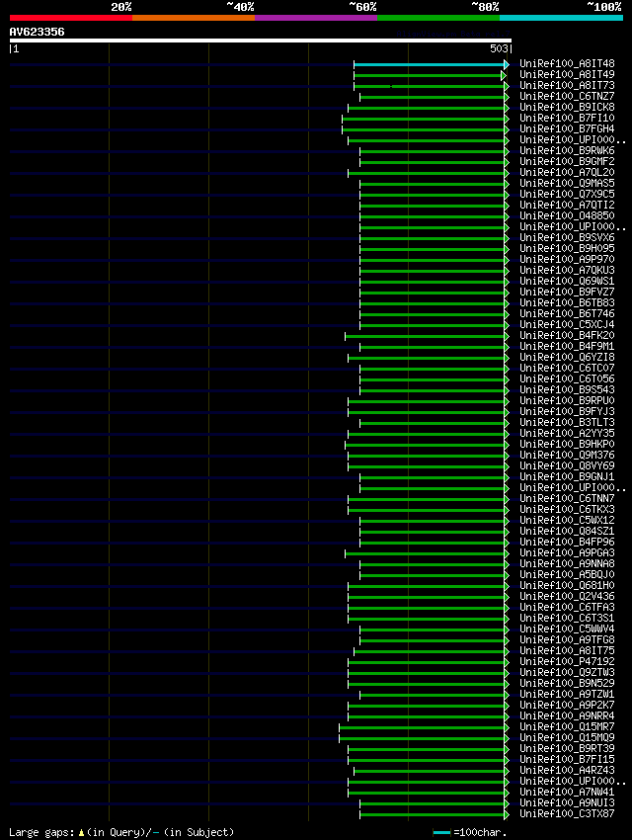632x840 pixels.
Task: Select the UniRef100_B6TB83 label
Action: tap(567, 302)
